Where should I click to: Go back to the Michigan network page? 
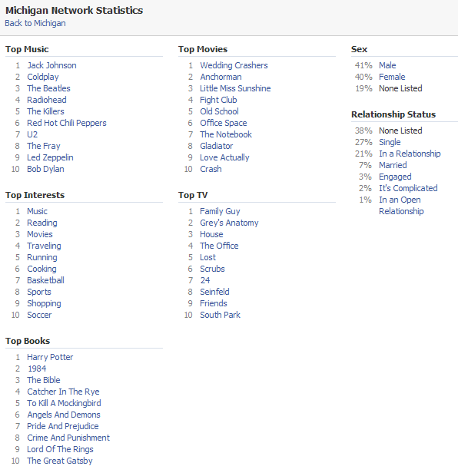pos(35,23)
